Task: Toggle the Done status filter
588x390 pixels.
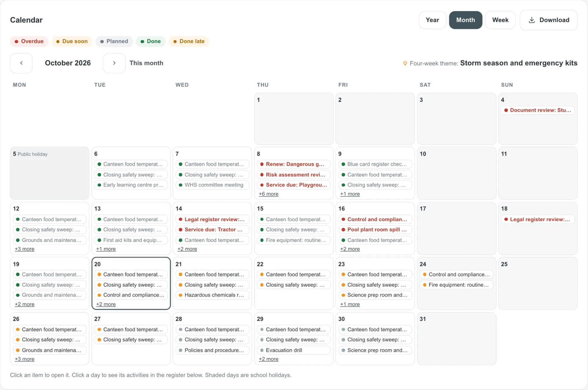Action: (151, 41)
